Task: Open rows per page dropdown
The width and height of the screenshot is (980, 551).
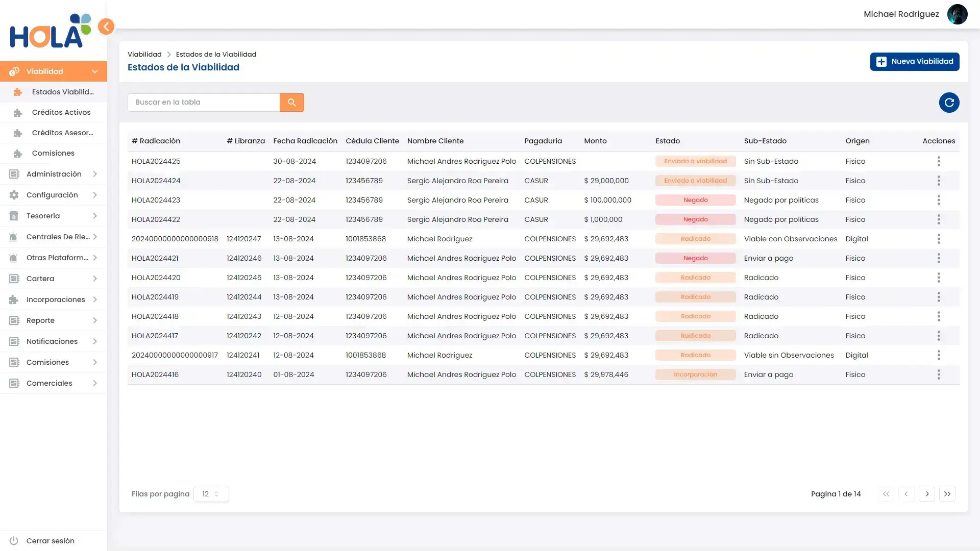Action: pyautogui.click(x=211, y=494)
